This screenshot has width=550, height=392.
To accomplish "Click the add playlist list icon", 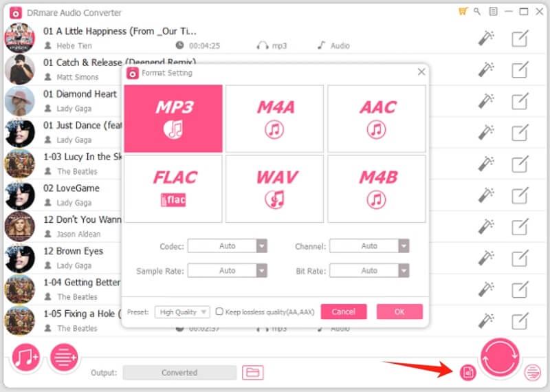I will [x=64, y=357].
